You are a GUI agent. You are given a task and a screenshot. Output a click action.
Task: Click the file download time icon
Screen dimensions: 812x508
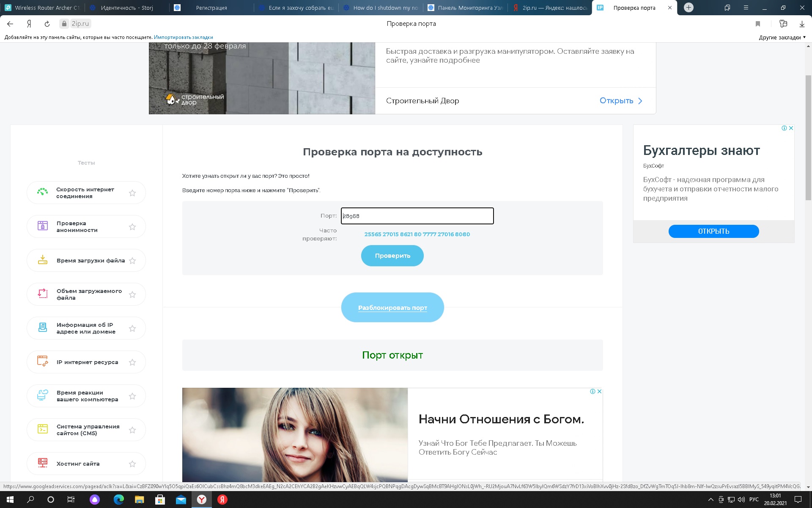[x=43, y=260]
